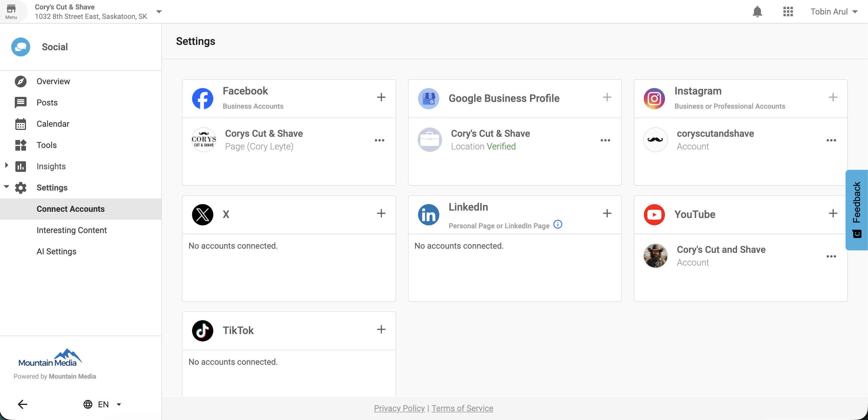Collapse the Settings submenu chevron

pos(6,186)
